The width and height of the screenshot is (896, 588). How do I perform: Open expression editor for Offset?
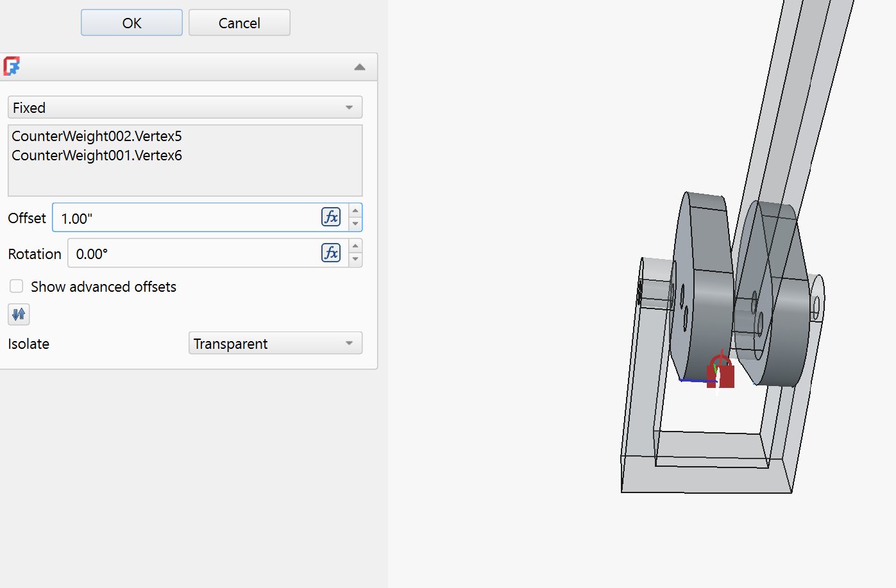[331, 217]
